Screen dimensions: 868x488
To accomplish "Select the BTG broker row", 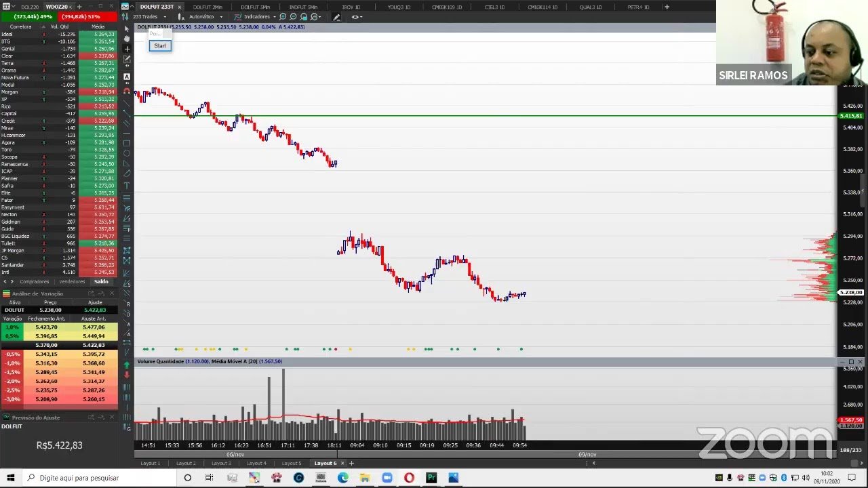I will (59, 41).
